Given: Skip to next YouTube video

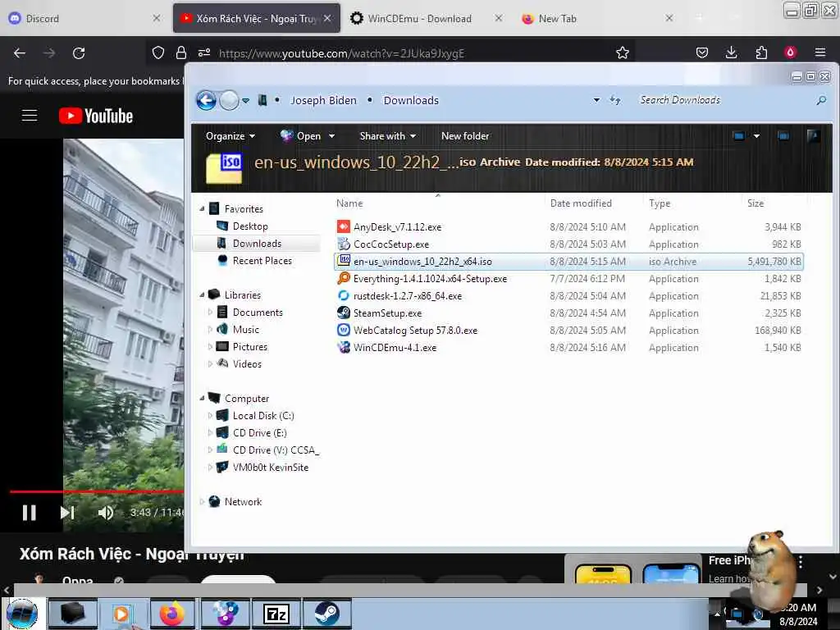Looking at the screenshot, I should point(67,513).
